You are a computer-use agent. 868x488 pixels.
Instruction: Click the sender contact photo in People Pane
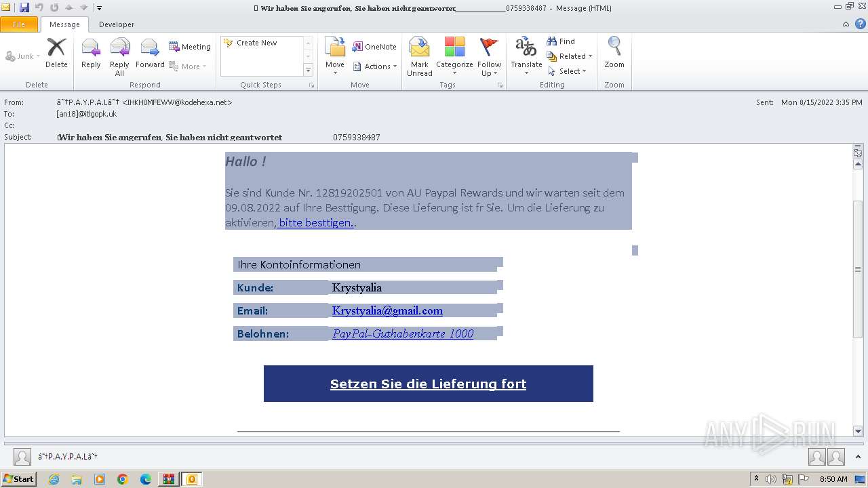point(22,457)
